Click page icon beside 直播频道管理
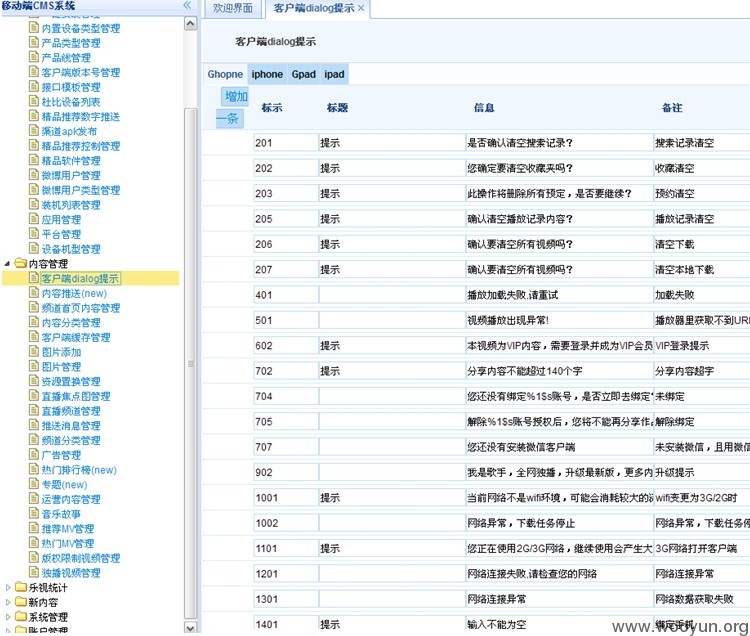The image size is (750, 636). (x=33, y=410)
